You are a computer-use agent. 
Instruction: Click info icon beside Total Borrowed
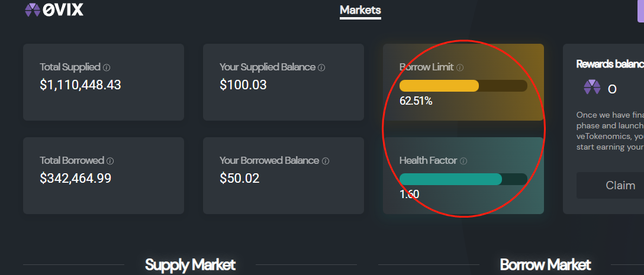coord(110,161)
